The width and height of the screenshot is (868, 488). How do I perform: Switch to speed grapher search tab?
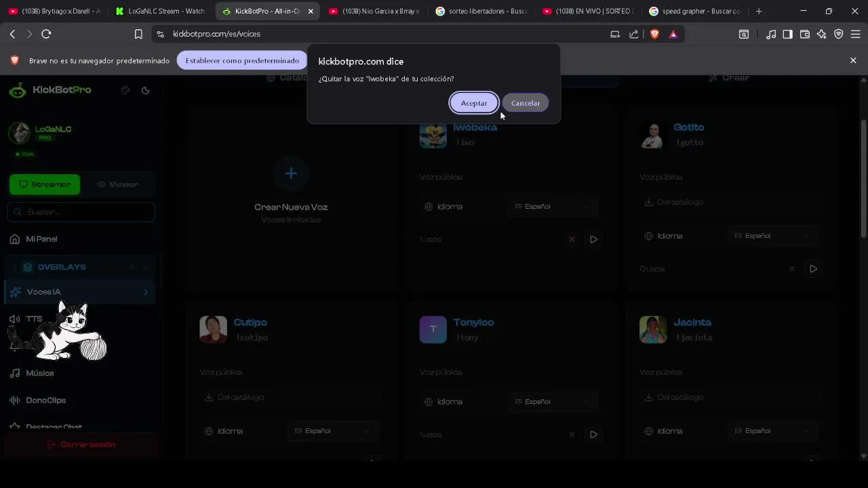695,11
